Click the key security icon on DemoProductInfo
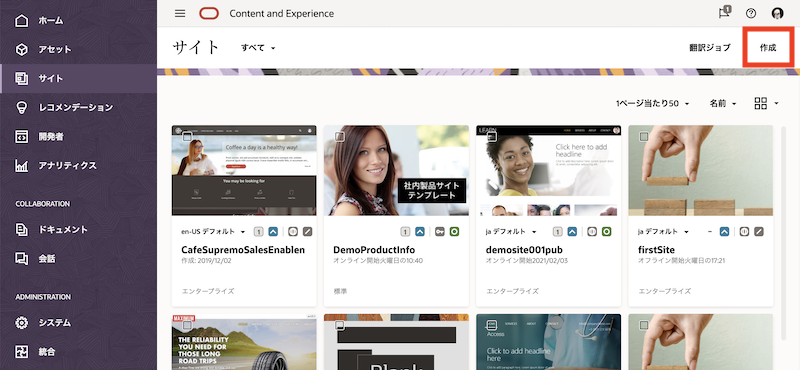The width and height of the screenshot is (800, 370). 439,232
